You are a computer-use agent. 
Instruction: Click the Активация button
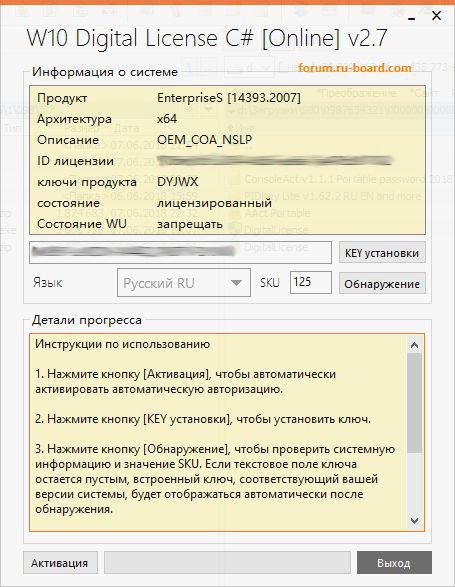[60, 563]
